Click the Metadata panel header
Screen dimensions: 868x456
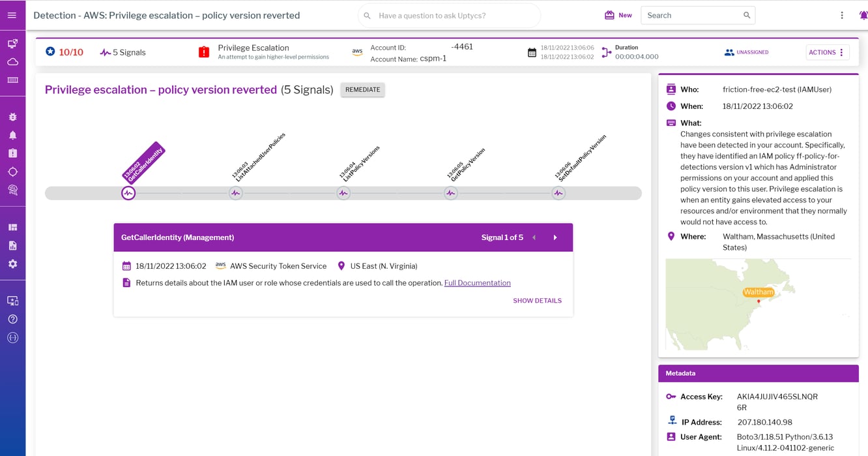point(759,373)
